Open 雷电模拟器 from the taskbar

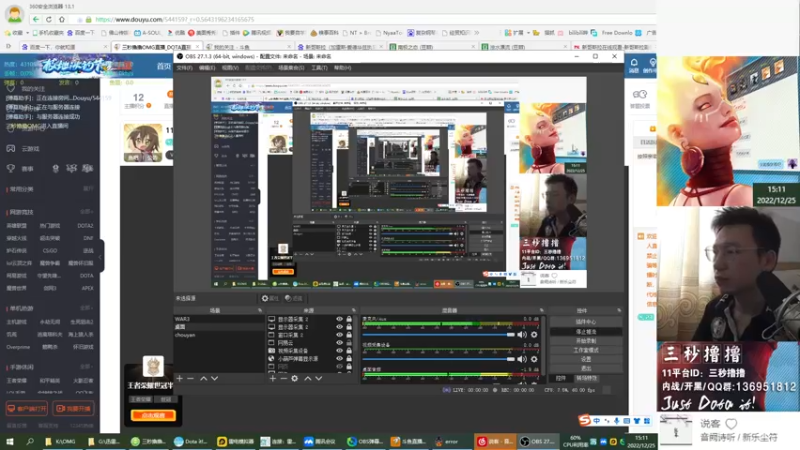tap(235, 441)
